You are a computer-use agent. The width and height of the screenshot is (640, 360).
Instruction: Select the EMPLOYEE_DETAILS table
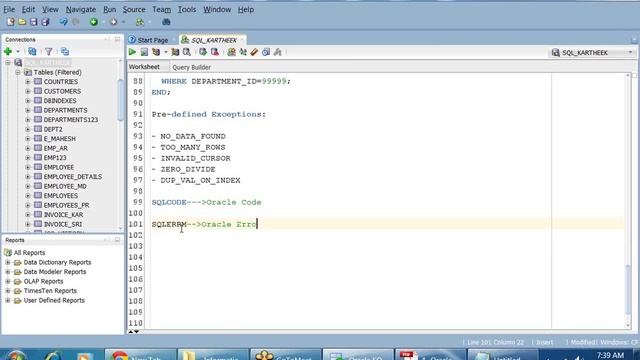coord(73,177)
